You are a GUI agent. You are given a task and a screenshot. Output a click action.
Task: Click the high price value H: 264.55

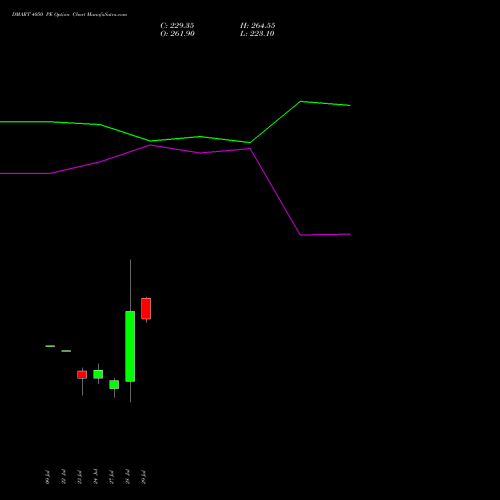click(258, 26)
